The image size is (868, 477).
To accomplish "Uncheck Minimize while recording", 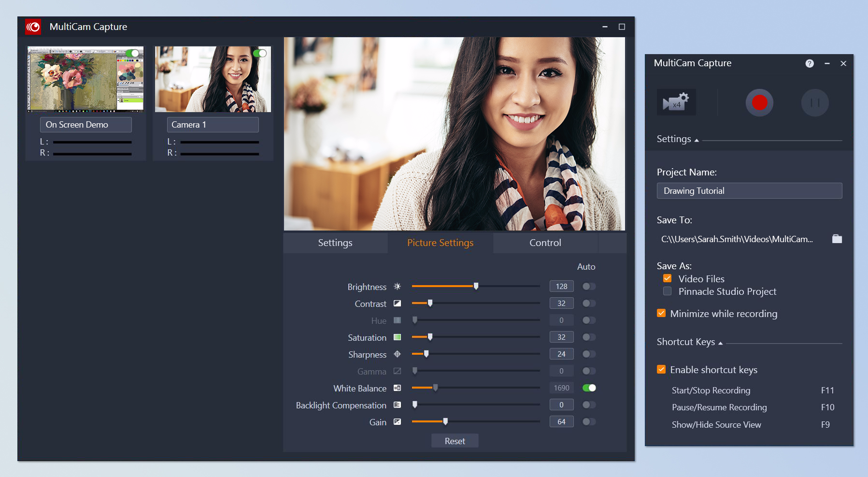I will coord(661,313).
